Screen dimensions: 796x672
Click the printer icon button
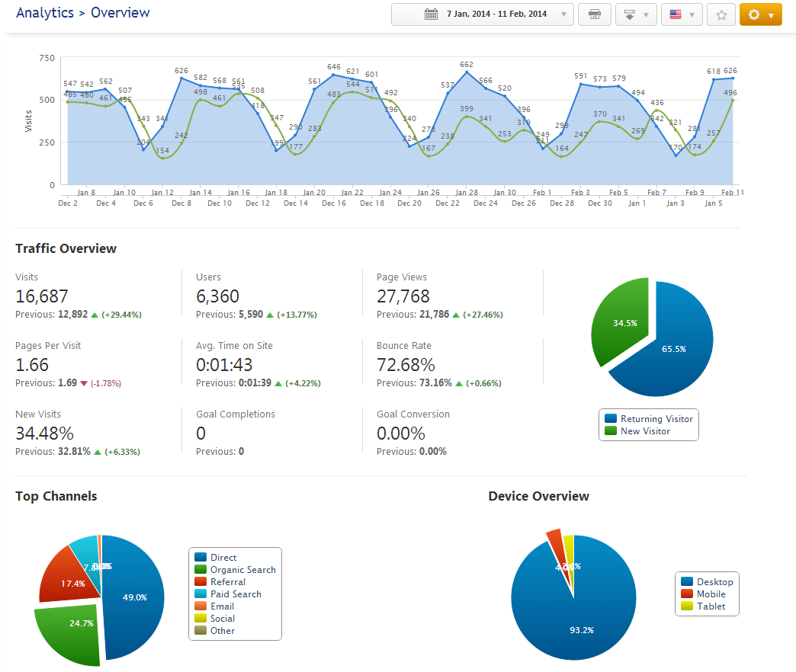pyautogui.click(x=595, y=14)
